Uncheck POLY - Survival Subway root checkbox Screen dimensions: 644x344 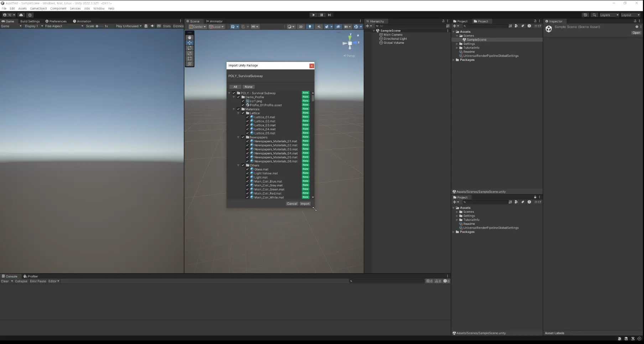pyautogui.click(x=234, y=93)
